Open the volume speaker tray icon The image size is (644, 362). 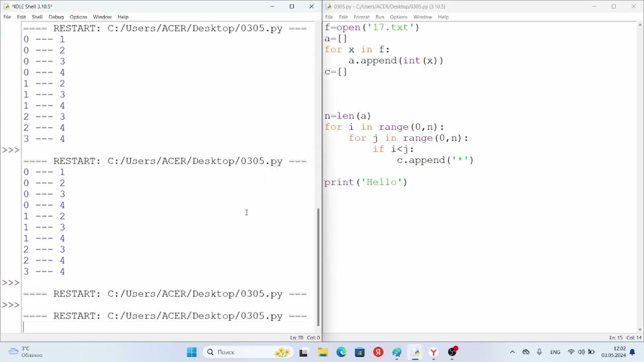click(581, 352)
